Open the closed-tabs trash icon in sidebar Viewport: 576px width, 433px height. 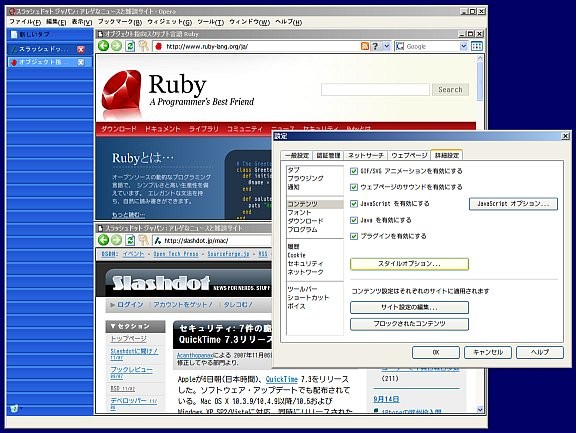[x=15, y=408]
